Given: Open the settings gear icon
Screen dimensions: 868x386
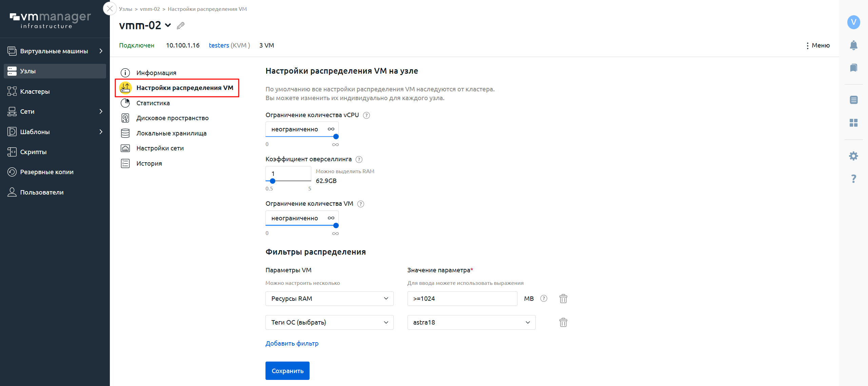Looking at the screenshot, I should (853, 156).
